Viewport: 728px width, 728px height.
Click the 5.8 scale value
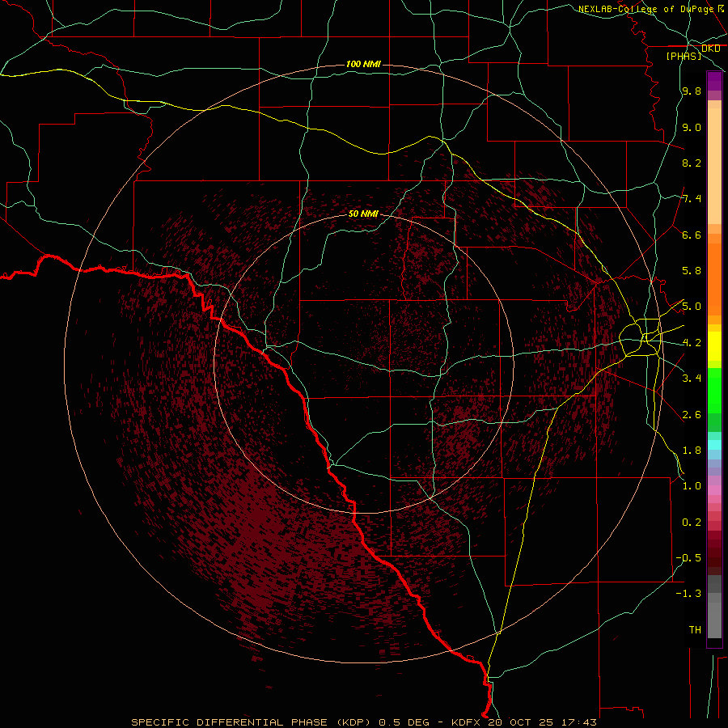692,271
